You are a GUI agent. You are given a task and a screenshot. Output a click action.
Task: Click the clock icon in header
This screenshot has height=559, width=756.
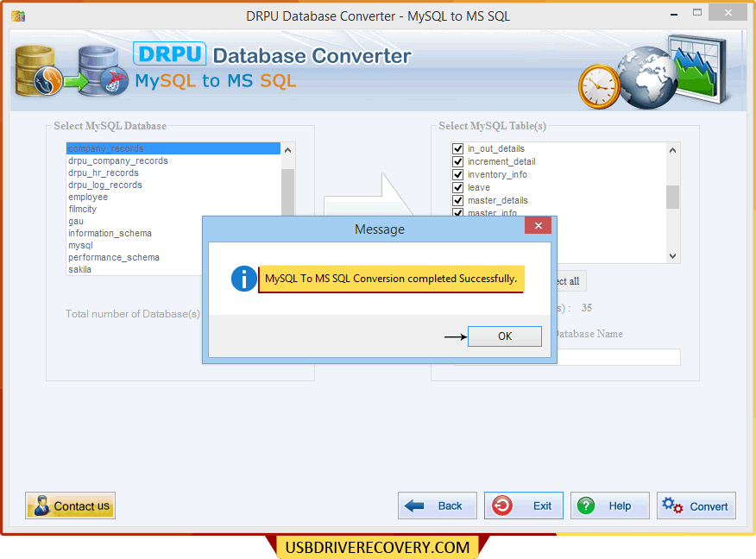coord(599,86)
